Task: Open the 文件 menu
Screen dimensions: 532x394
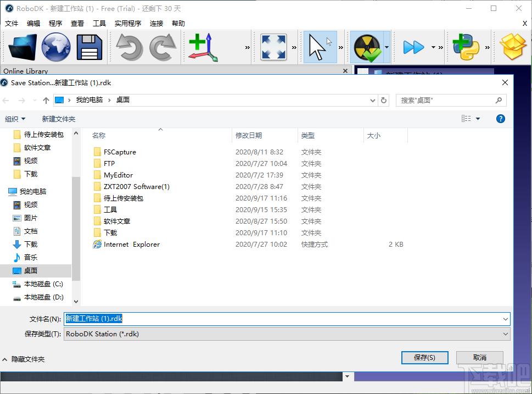Action: point(11,24)
